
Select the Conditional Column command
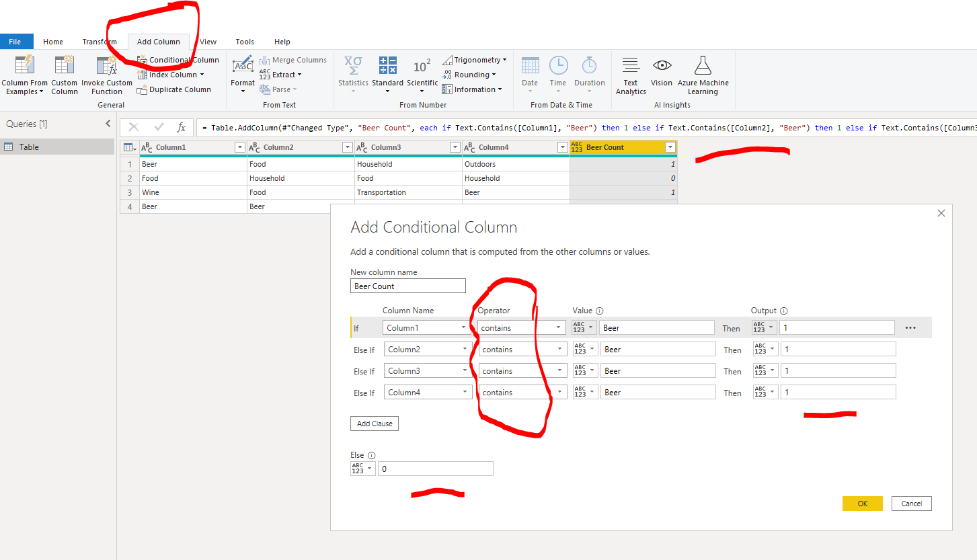178,60
